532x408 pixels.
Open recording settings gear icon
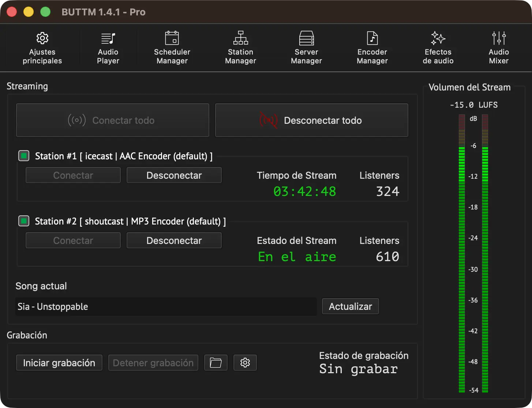coord(245,363)
